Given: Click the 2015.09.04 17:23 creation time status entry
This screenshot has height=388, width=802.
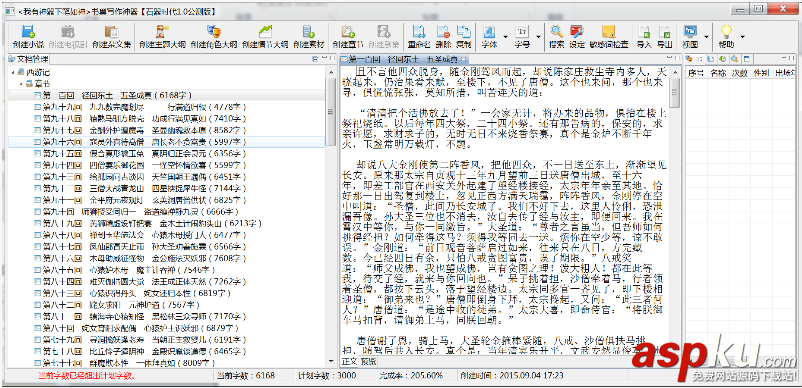Looking at the screenshot, I should 511,376.
